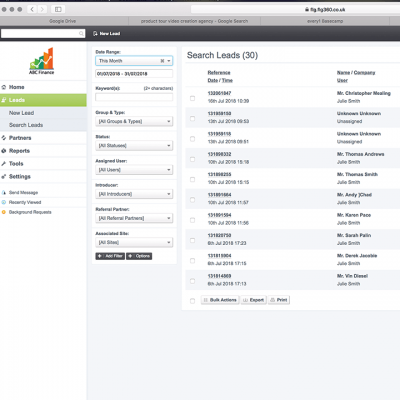Expand the Assigned User dropdown
Image resolution: width=400 pixels, height=400 pixels.
134,170
